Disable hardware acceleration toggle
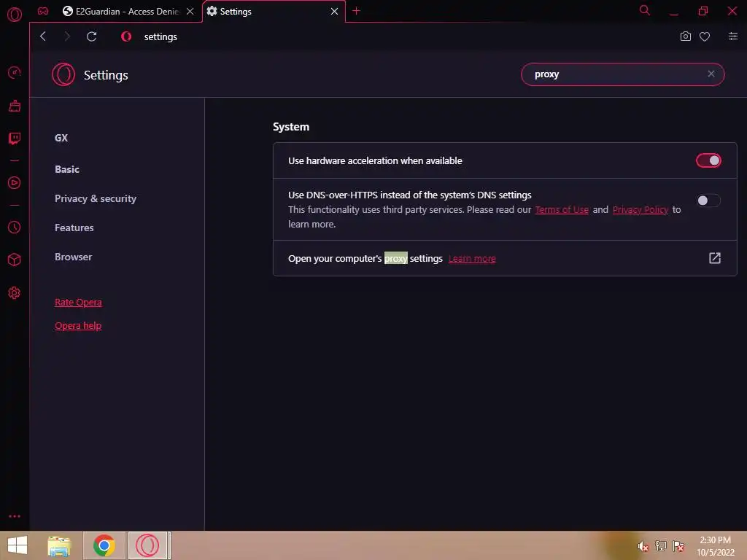Image resolution: width=747 pixels, height=560 pixels. pyautogui.click(x=708, y=160)
